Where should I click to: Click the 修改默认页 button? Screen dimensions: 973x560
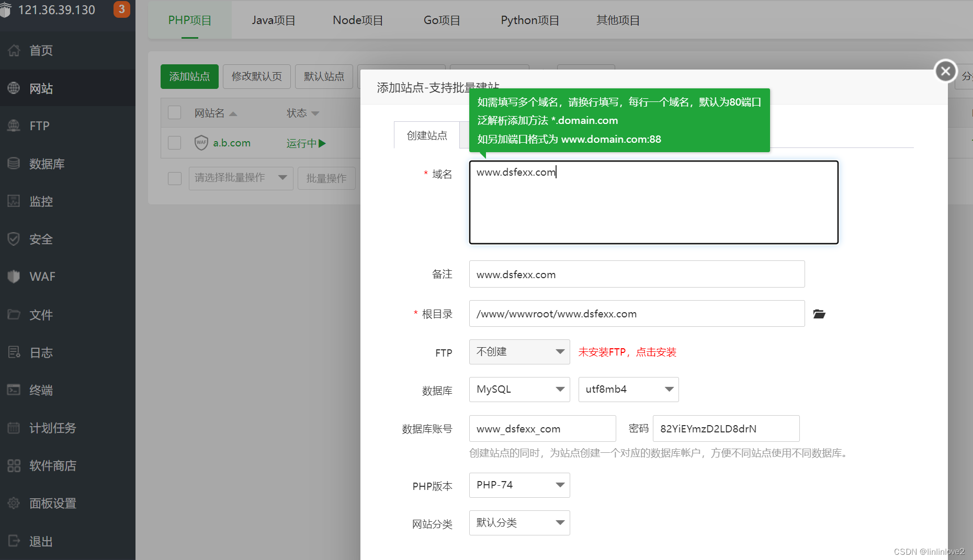coord(257,76)
